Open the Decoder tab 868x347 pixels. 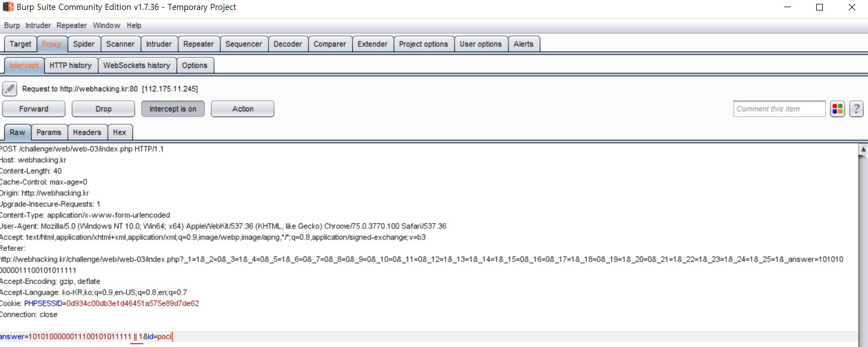(288, 44)
